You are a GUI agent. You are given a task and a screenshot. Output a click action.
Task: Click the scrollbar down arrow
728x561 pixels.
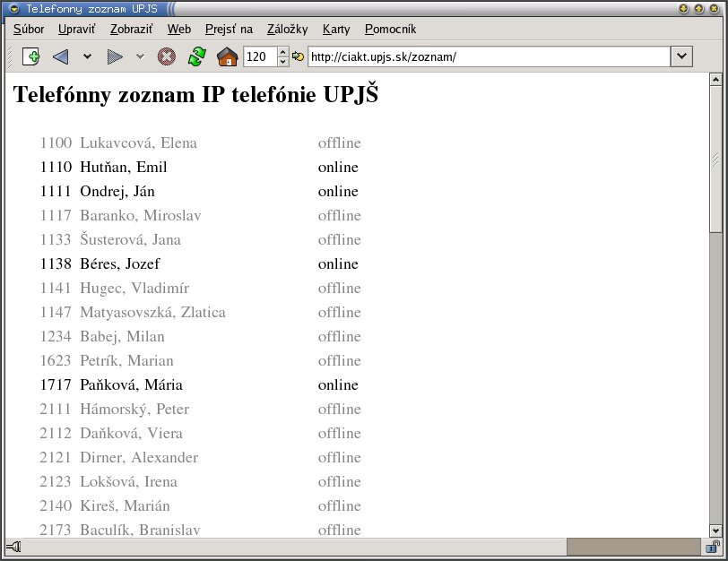[x=715, y=531]
